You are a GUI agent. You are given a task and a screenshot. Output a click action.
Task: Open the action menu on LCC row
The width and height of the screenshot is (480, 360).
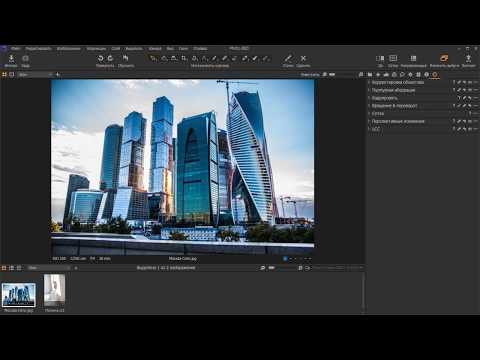tap(476, 129)
